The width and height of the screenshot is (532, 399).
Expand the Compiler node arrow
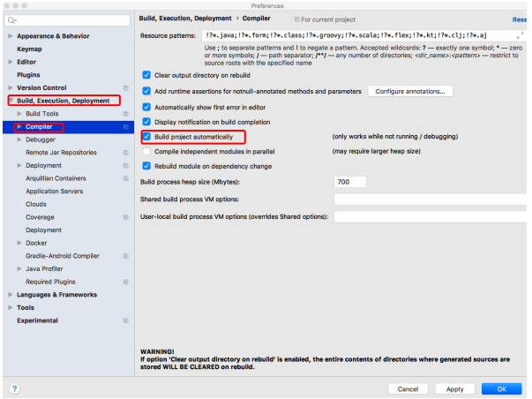pyautogui.click(x=19, y=126)
